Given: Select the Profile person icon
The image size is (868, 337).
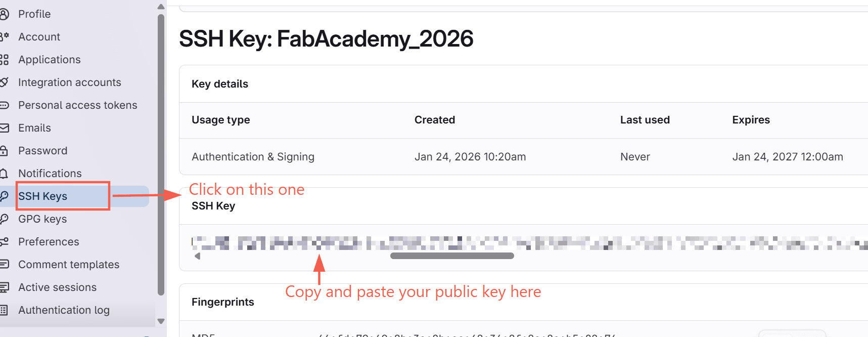Looking at the screenshot, I should coord(5,14).
